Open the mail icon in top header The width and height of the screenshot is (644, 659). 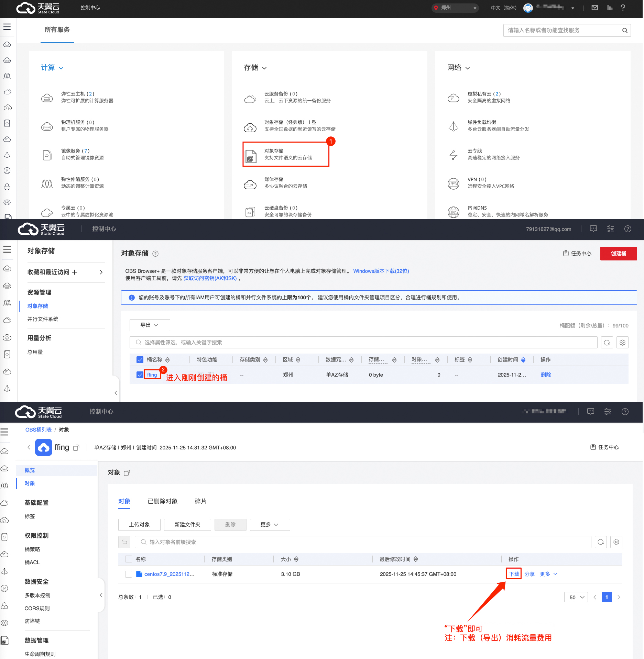click(595, 8)
